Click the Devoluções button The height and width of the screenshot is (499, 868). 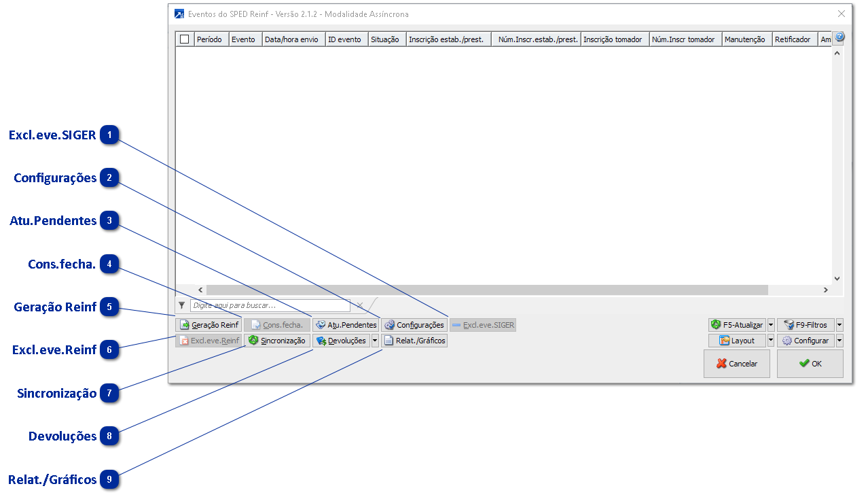click(342, 341)
